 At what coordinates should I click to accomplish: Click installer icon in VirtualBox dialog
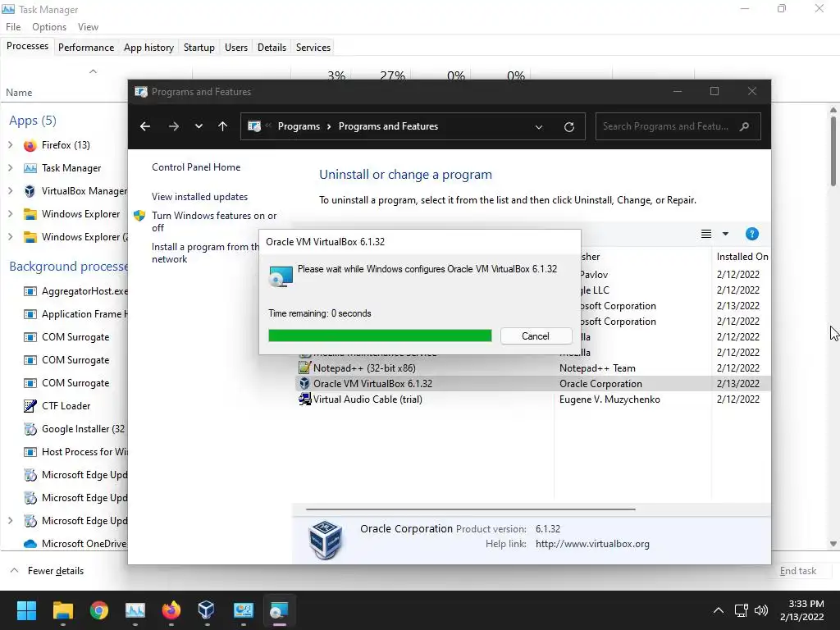281,276
